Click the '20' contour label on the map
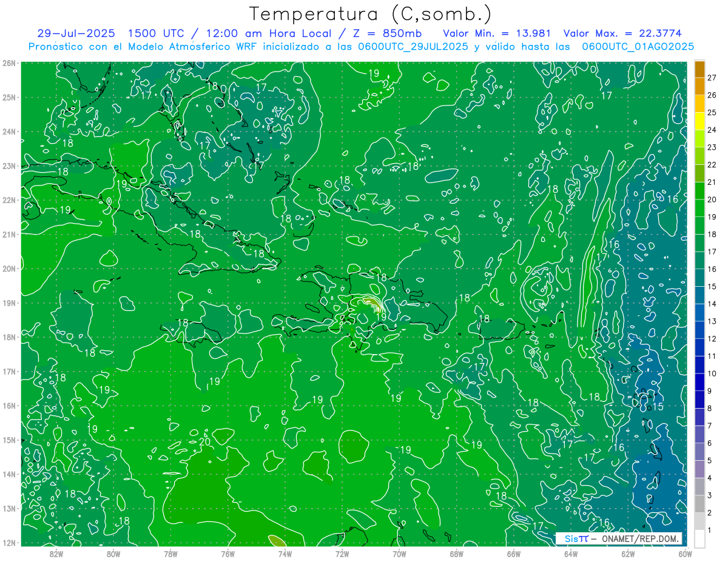Image resolution: width=728 pixels, height=562 pixels. click(204, 441)
